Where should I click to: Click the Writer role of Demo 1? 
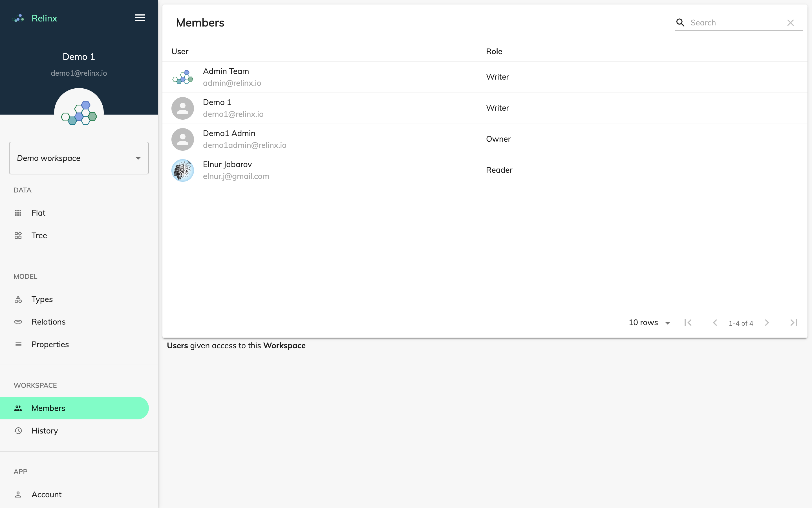click(x=497, y=108)
